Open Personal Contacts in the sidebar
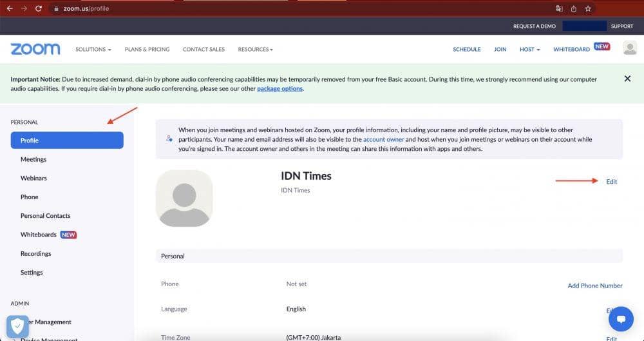644x341 pixels. coord(45,216)
